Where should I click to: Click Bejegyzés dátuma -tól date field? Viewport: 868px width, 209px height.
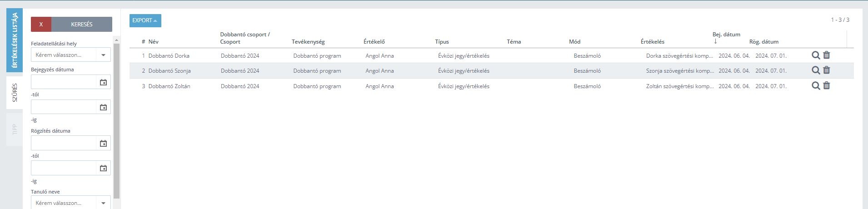[x=64, y=82]
